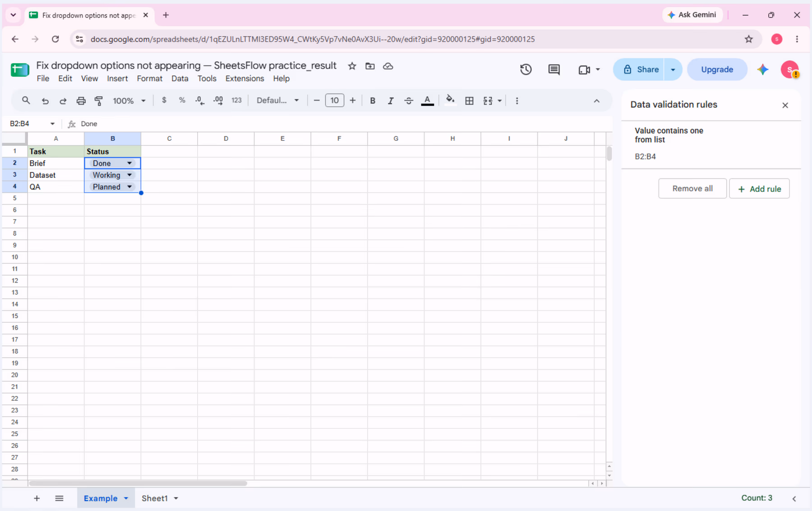812x511 pixels.
Task: Open the text color picker
Action: point(427,101)
